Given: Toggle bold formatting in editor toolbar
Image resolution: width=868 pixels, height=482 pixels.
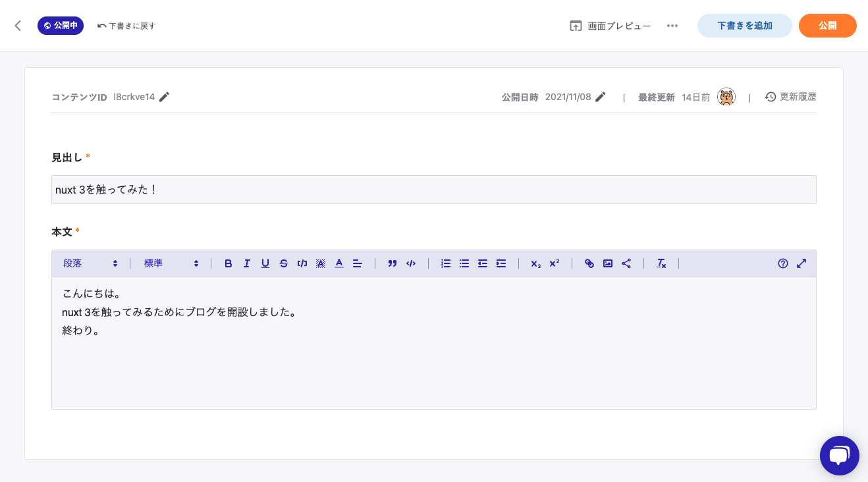Looking at the screenshot, I should tap(229, 263).
